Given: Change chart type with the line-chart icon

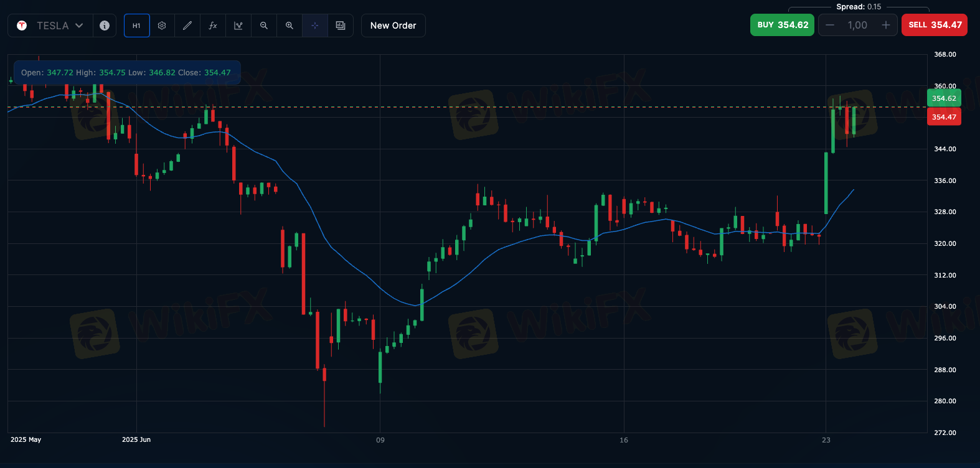Looking at the screenshot, I should 238,26.
